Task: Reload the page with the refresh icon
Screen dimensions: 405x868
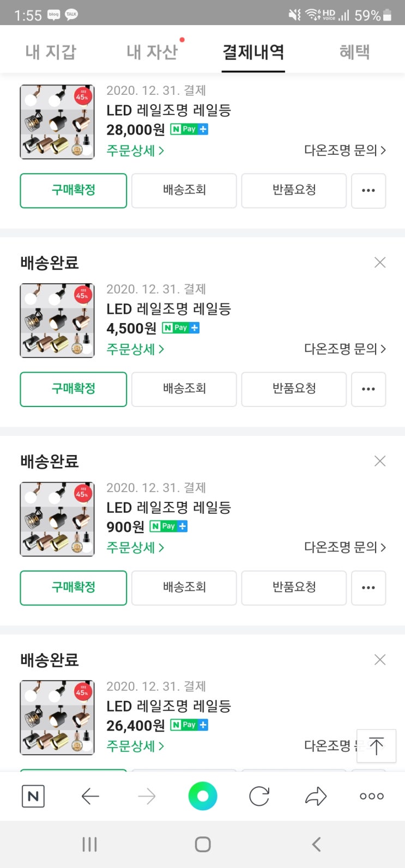Action: (x=259, y=797)
